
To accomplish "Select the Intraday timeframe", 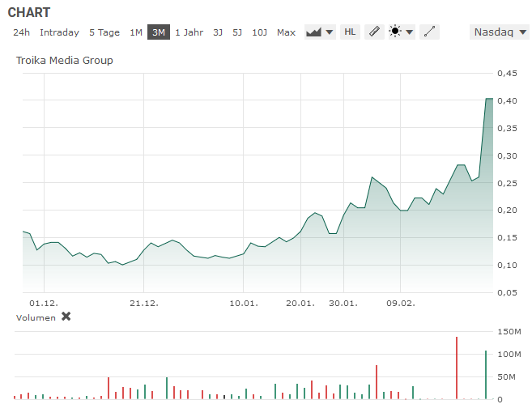I will coord(59,32).
